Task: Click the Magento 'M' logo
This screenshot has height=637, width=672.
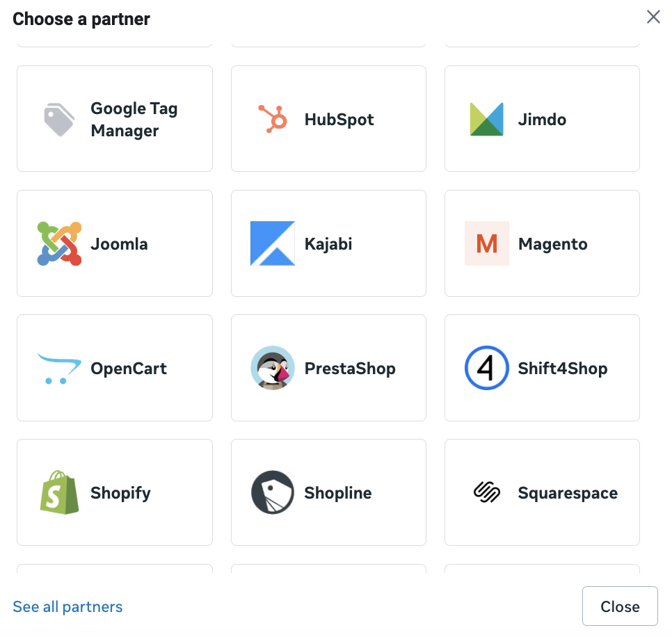Action: [486, 243]
